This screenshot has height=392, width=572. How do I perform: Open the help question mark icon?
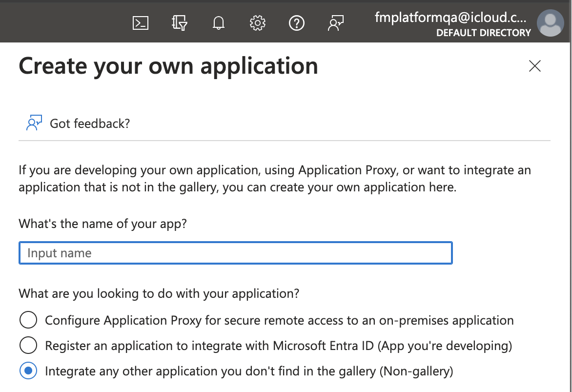point(296,22)
